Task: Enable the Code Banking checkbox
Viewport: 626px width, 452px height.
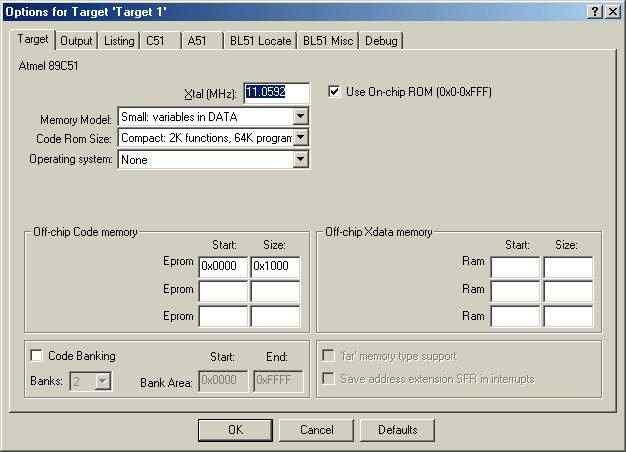Action: tap(37, 356)
